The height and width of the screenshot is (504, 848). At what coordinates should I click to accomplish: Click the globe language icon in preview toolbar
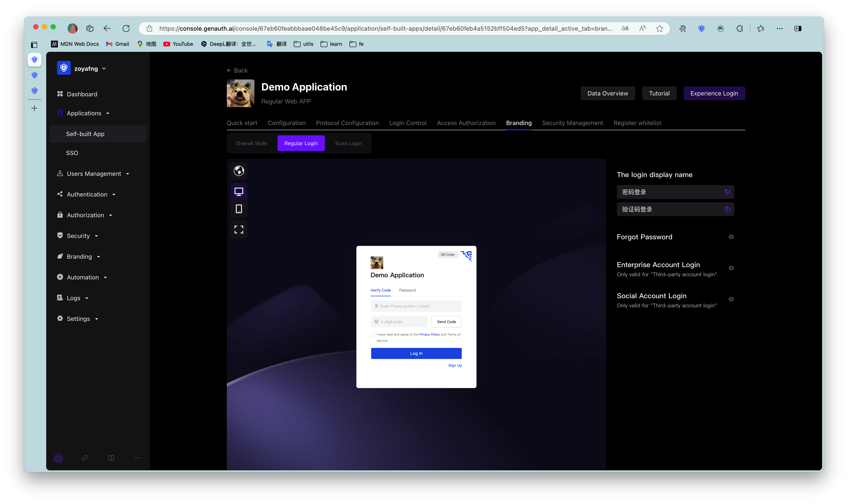pyautogui.click(x=239, y=171)
